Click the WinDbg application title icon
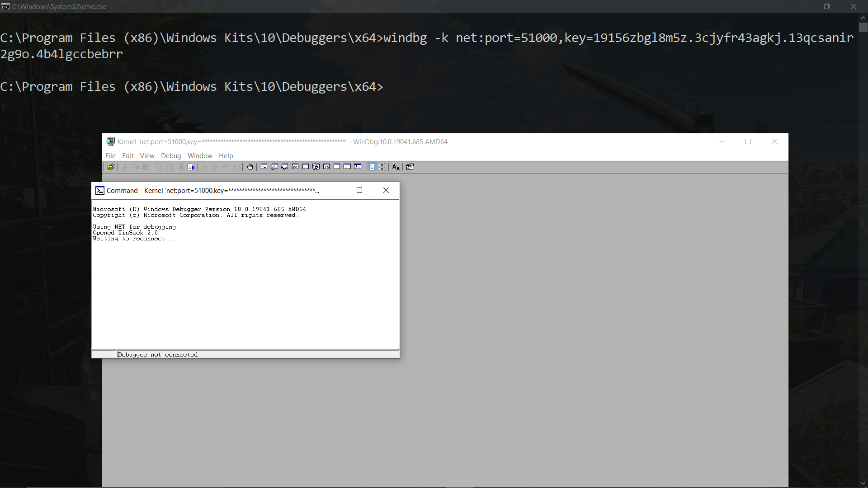 [x=111, y=141]
